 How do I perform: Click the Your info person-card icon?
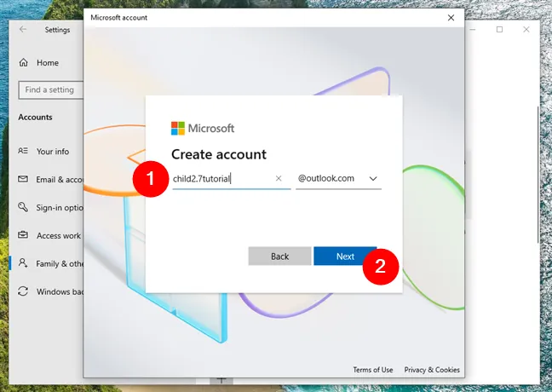point(23,151)
